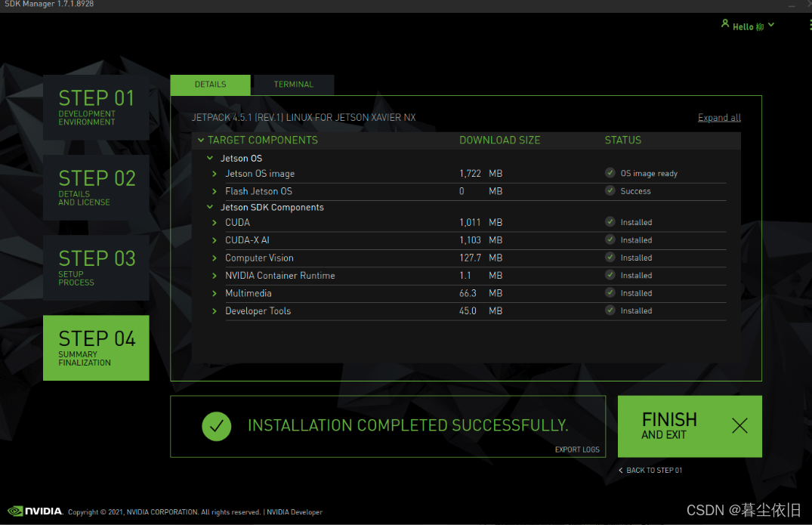The width and height of the screenshot is (812, 525).
Task: Switch to the Terminal tab
Action: coord(294,85)
